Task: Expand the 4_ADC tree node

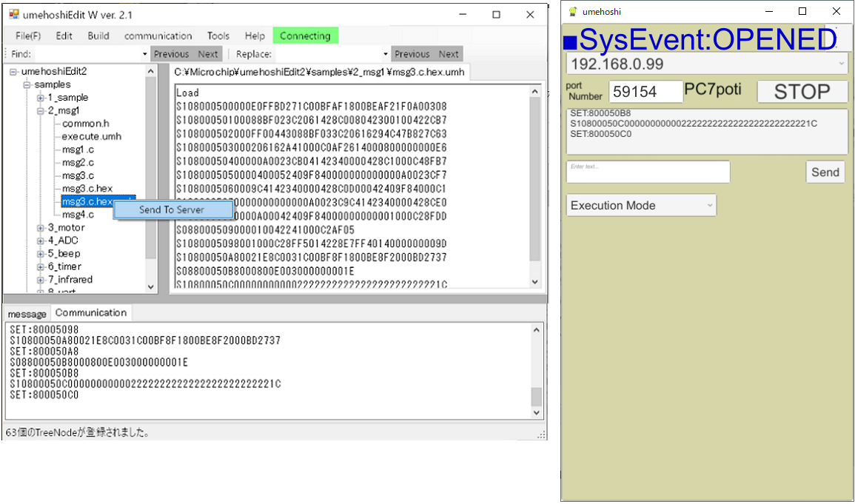Action: [41, 241]
